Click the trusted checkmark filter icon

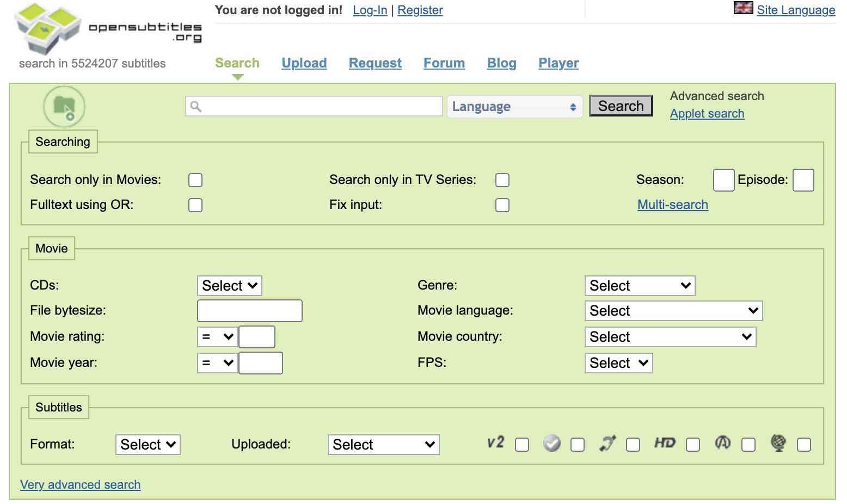click(x=551, y=443)
